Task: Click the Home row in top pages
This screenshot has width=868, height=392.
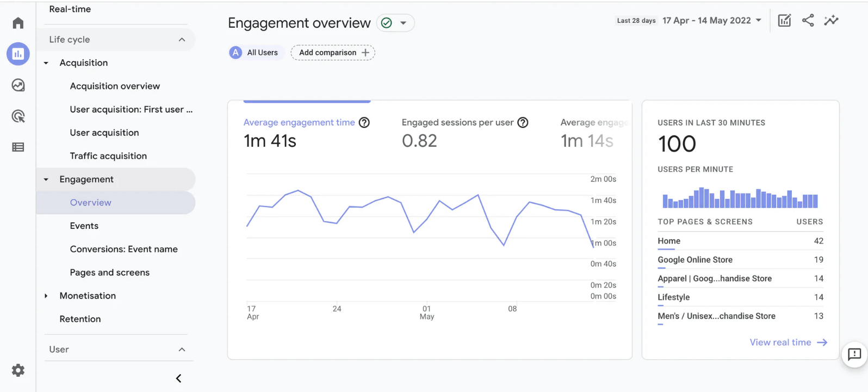Action: 740,241
